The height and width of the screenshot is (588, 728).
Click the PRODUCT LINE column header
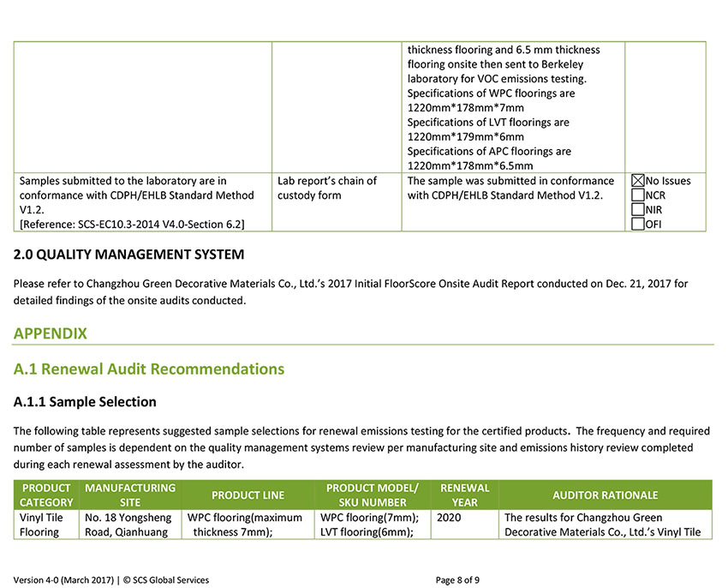(248, 495)
